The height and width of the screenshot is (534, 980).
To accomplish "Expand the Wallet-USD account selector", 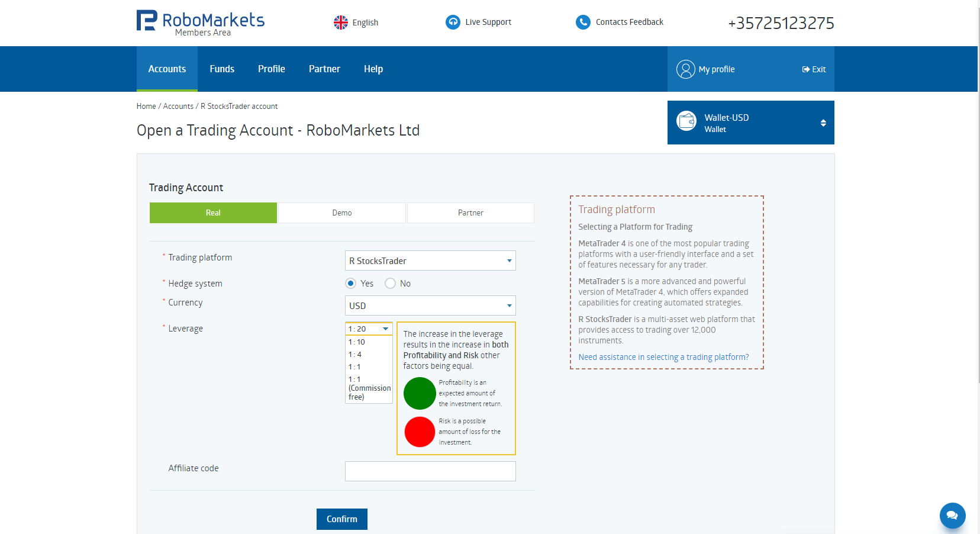I will [x=823, y=123].
